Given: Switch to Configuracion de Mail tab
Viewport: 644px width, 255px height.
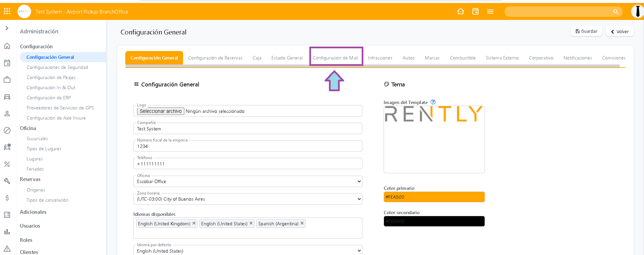Looking at the screenshot, I should tap(335, 58).
